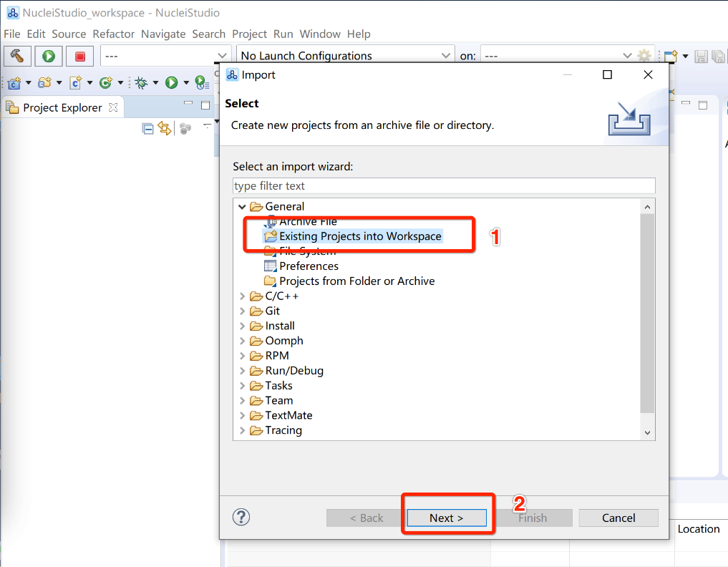Click the import wizard list scrollbar thumb
728x567 pixels.
[647, 313]
